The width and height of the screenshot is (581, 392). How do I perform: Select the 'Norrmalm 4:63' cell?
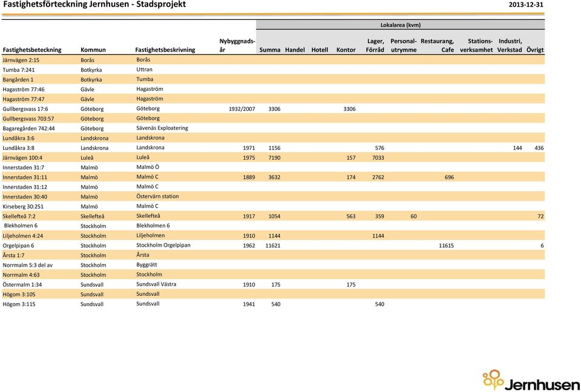pyautogui.click(x=21, y=275)
